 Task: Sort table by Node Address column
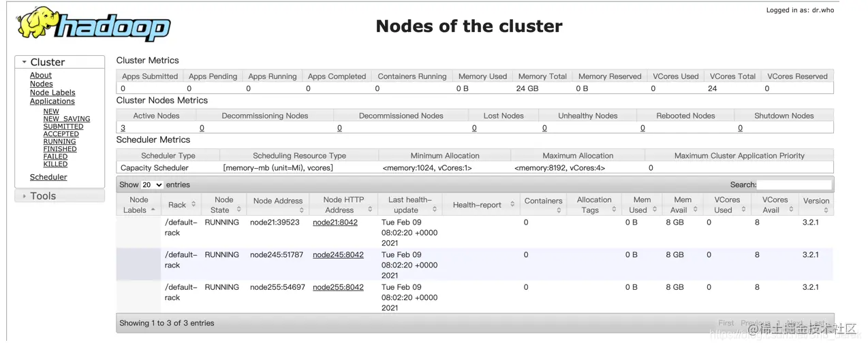pyautogui.click(x=278, y=205)
